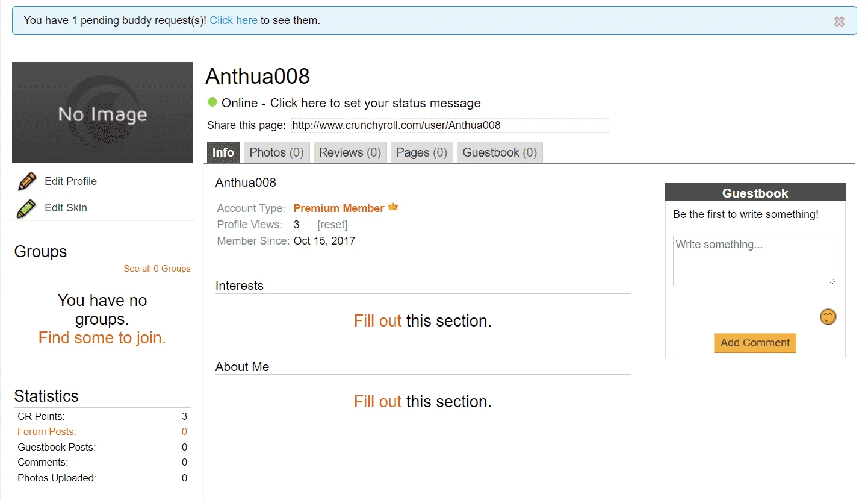Click 'Fill out' link under Interests

(x=377, y=321)
